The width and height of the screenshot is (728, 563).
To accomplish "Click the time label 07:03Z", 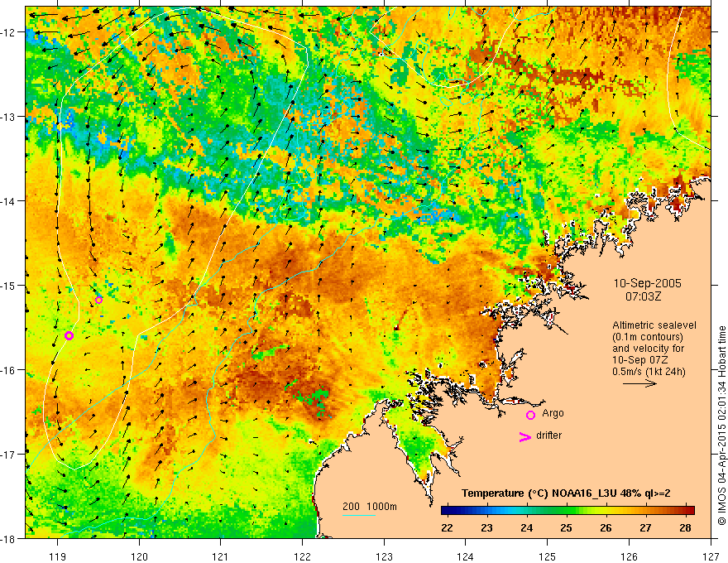I will click(x=643, y=296).
